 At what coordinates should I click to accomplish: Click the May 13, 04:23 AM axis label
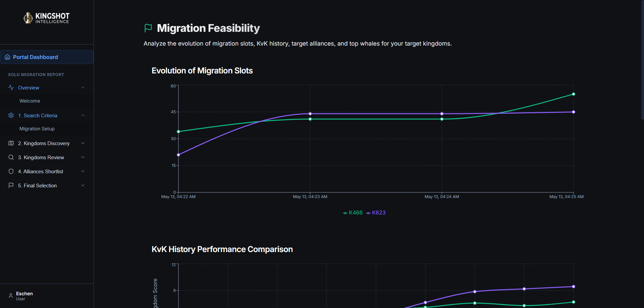310,197
